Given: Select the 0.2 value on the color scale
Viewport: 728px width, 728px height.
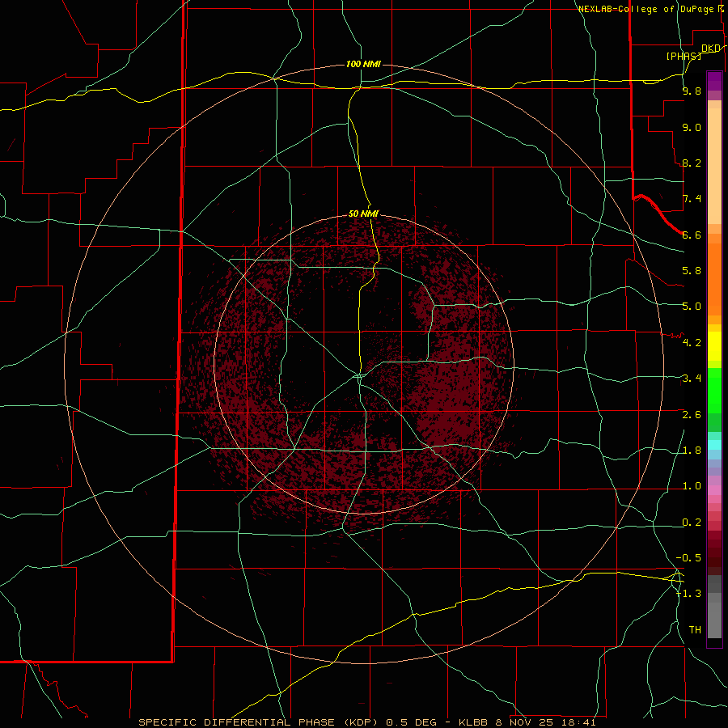Looking at the screenshot, I should click(692, 523).
